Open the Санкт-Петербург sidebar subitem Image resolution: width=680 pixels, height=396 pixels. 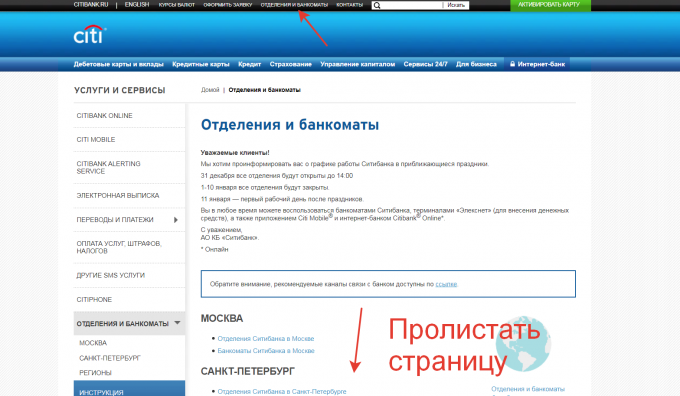[x=110, y=358]
